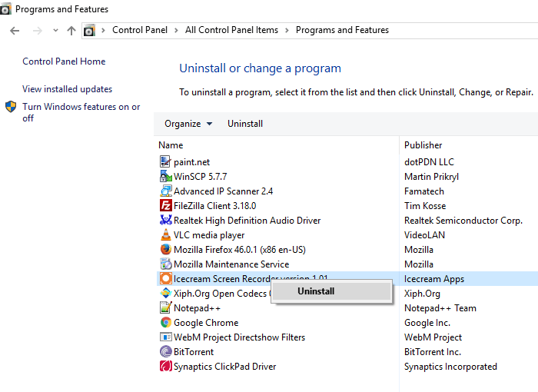This screenshot has height=392, width=538.
Task: Click the paint.net program icon
Action: pos(165,161)
